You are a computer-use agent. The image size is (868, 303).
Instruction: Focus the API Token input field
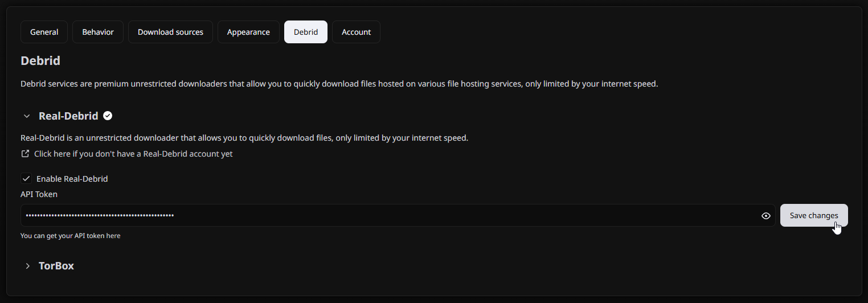387,216
